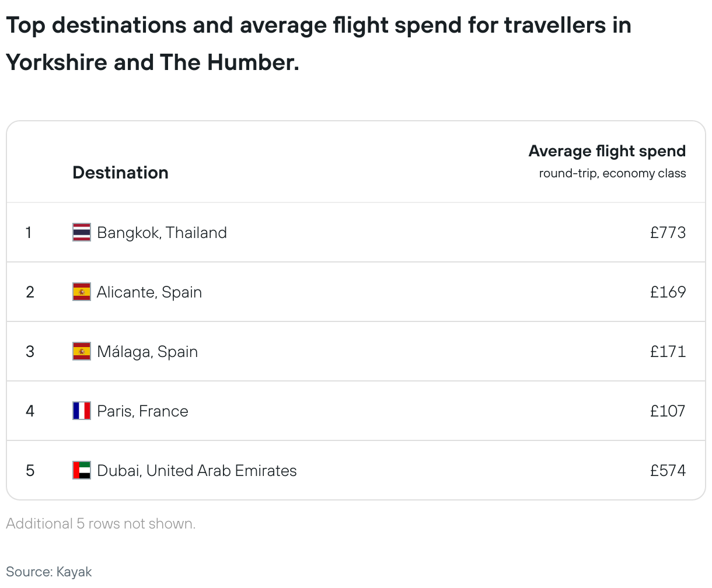Select the Bangkok, Thailand destination text

pyautogui.click(x=162, y=233)
